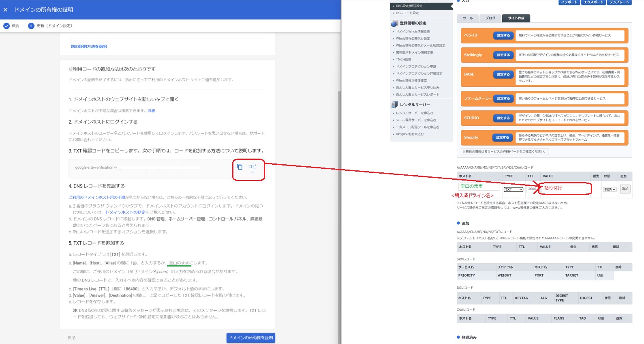Click 設定する for Strikingly
644x344 pixels.
click(x=503, y=55)
